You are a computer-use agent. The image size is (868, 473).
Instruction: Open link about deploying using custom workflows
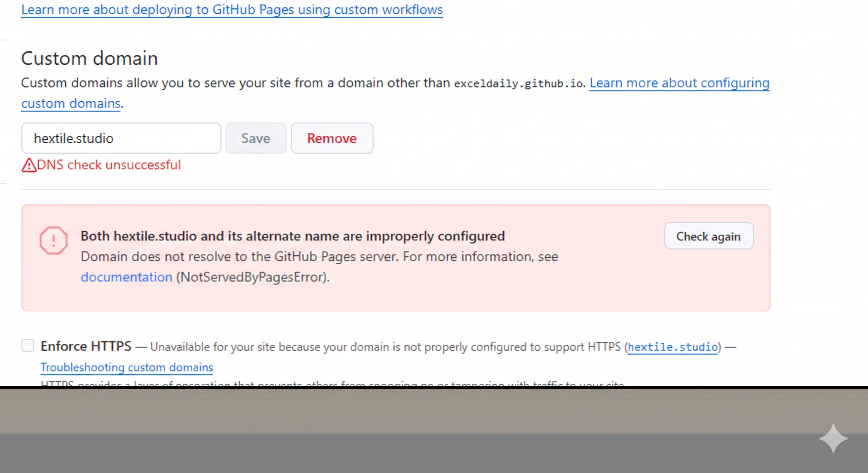pos(232,10)
